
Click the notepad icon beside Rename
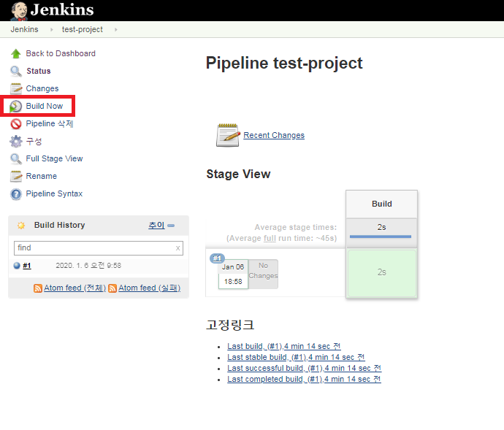[x=16, y=176]
